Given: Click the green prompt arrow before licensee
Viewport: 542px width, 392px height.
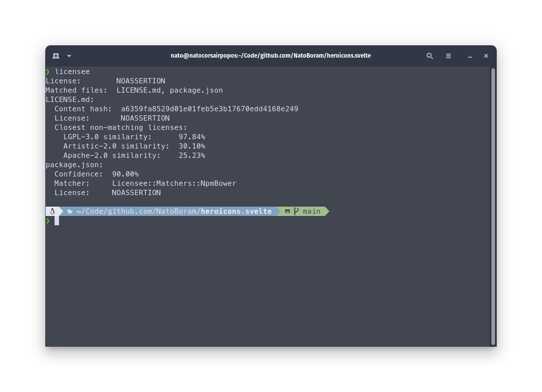Looking at the screenshot, I should click(48, 72).
